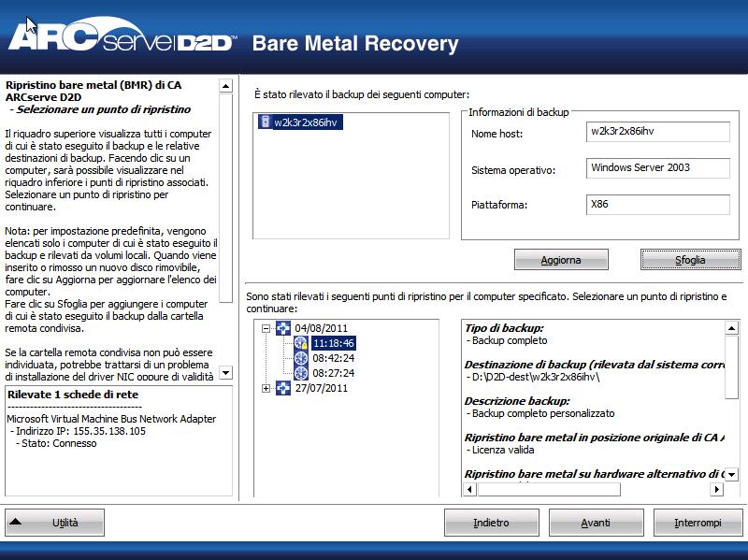748x560 pixels.
Task: Click the recovery point icon for 11:18:46
Action: 300,343
